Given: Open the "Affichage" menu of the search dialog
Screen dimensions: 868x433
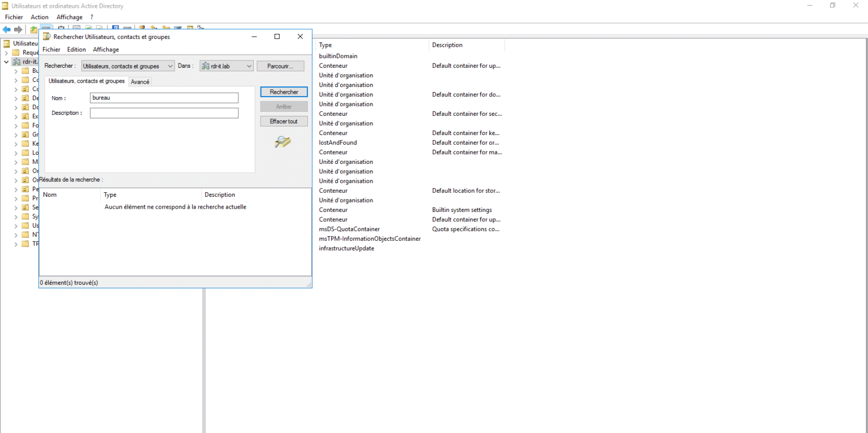Looking at the screenshot, I should (x=106, y=49).
